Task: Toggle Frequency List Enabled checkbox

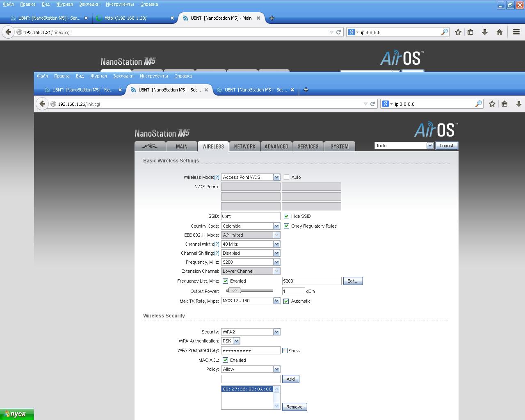Action: (225, 281)
